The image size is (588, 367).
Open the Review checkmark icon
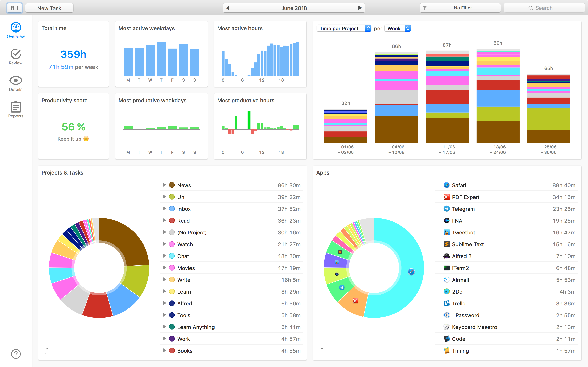tap(16, 54)
